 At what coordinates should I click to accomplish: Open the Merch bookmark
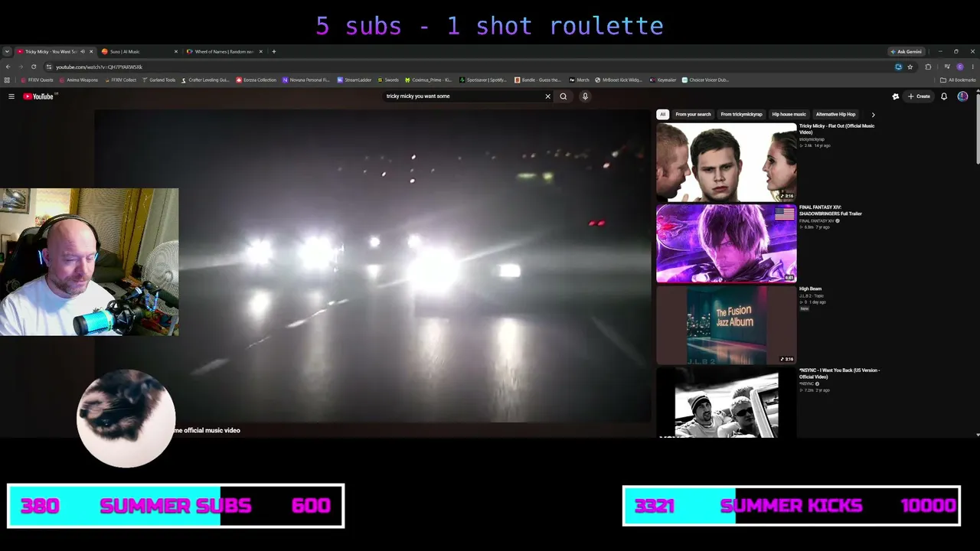580,80
